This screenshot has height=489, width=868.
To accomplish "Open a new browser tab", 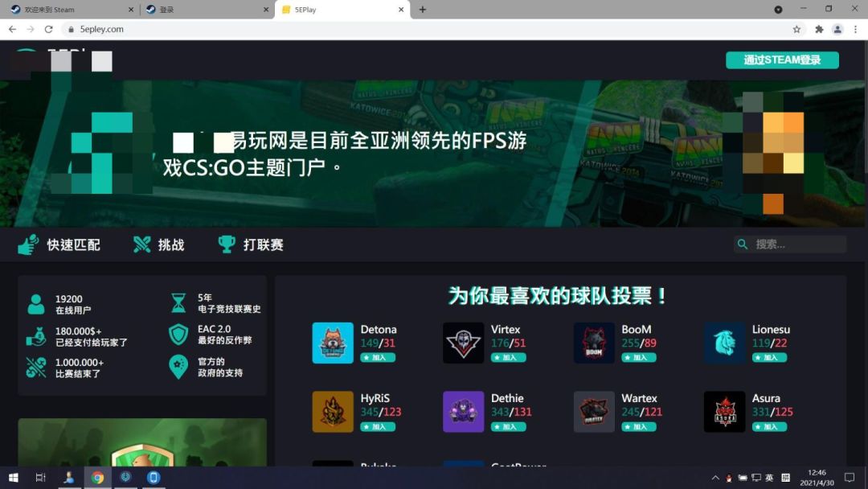I will [x=423, y=10].
